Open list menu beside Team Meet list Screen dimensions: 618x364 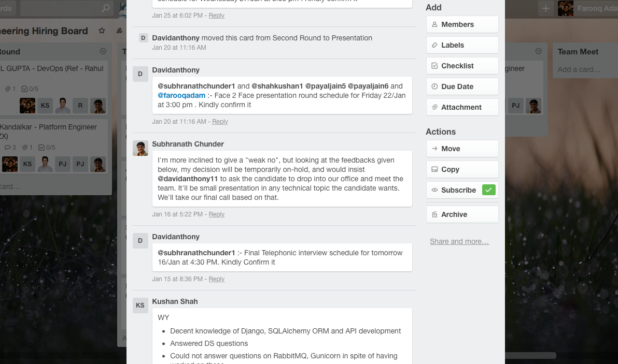[x=538, y=51]
